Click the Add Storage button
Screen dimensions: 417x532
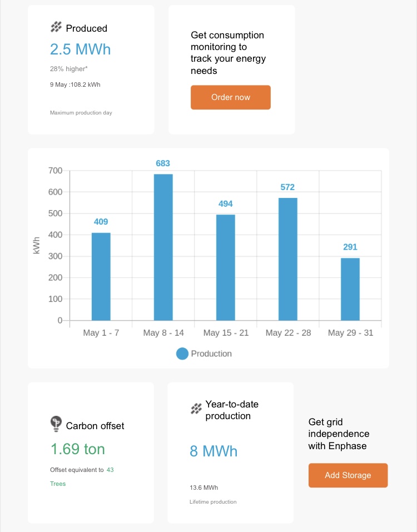(348, 475)
